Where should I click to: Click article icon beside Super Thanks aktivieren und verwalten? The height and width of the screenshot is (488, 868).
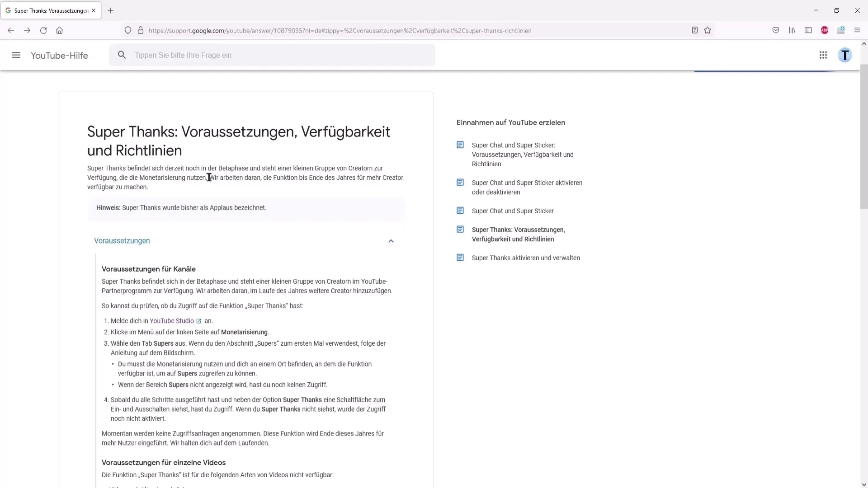(460, 258)
